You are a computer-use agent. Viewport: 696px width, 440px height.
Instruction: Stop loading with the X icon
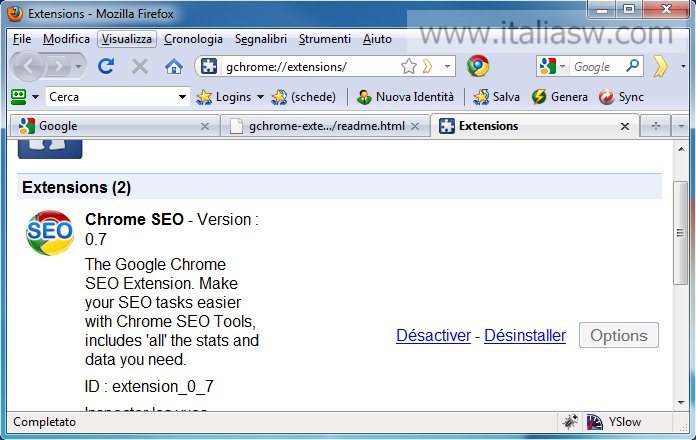pyautogui.click(x=140, y=67)
